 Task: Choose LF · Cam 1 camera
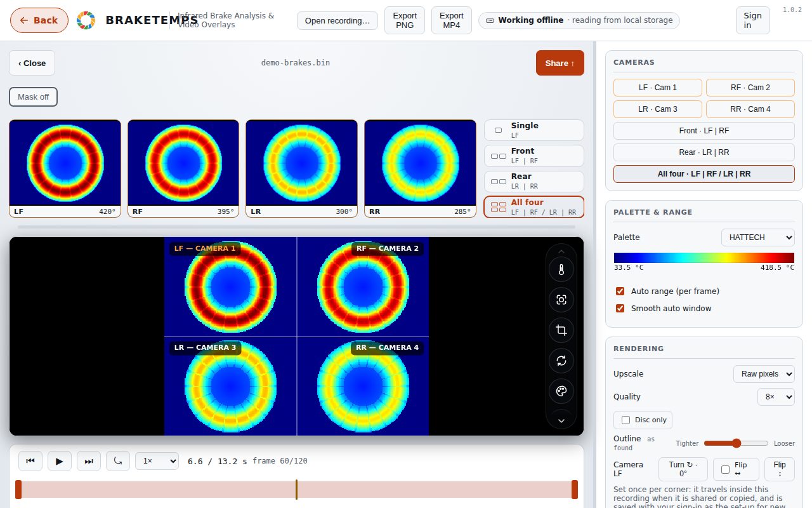point(658,88)
